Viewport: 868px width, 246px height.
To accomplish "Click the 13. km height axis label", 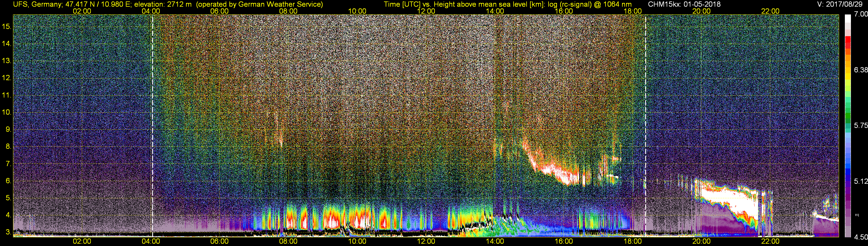I will [7, 61].
